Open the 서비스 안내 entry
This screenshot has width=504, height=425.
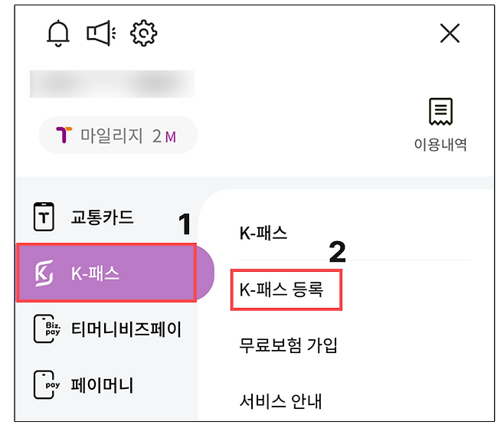pos(281,400)
